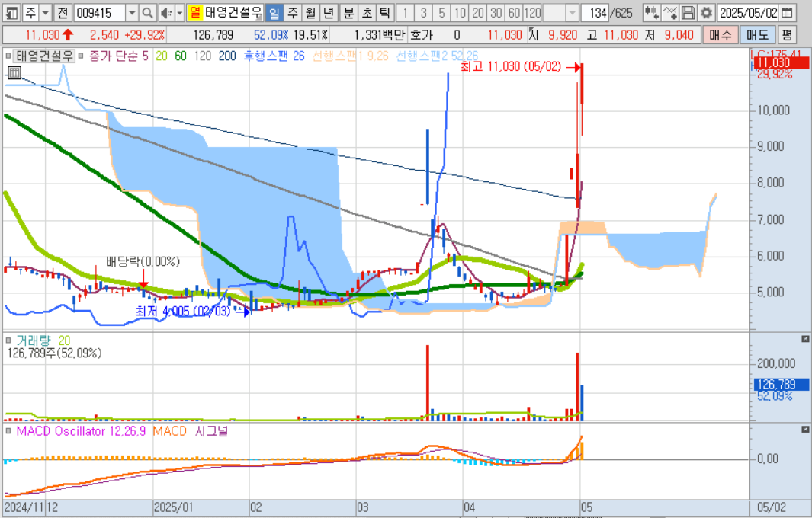
Task: Click the small square before 거래량 legend
Action: (x=8, y=341)
